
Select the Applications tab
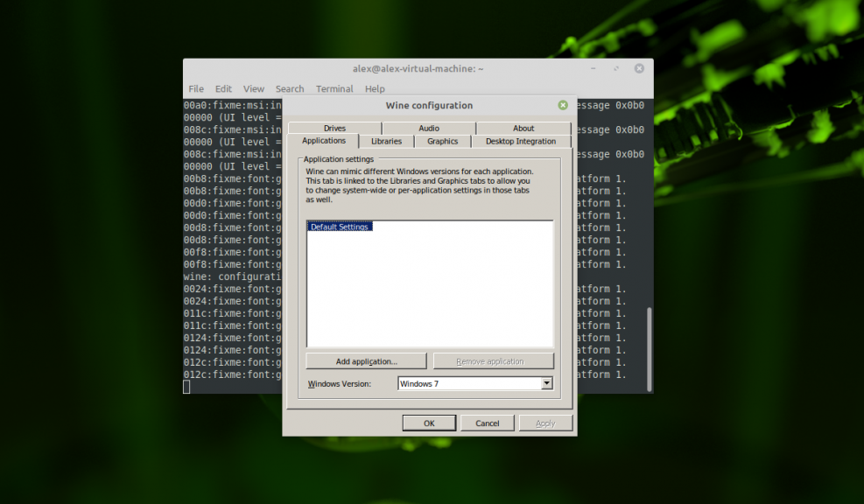tap(323, 141)
